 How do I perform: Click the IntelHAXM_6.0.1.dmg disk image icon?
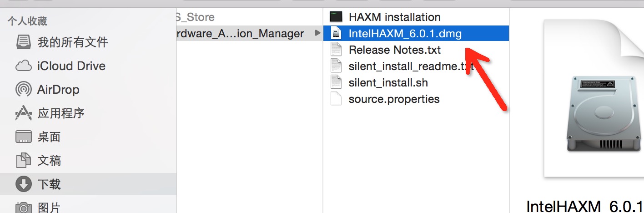click(336, 34)
